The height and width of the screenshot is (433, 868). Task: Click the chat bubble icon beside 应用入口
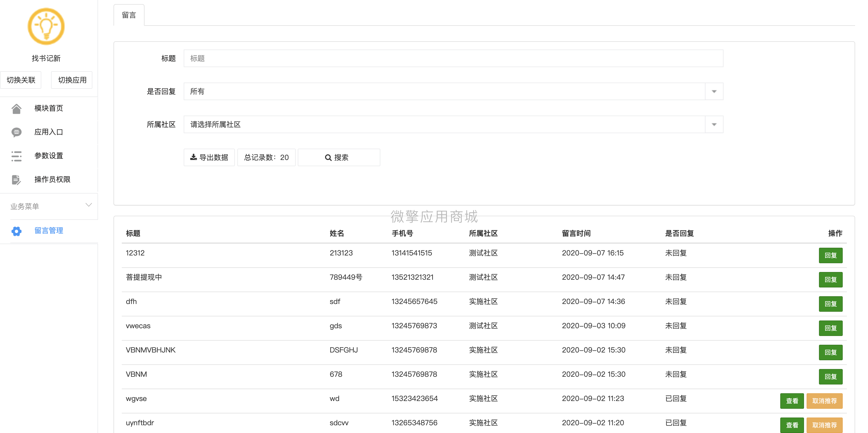coord(16,132)
